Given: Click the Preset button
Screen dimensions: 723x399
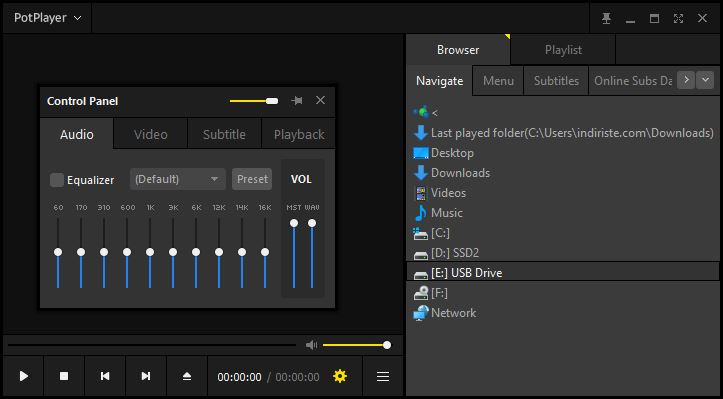Looking at the screenshot, I should click(252, 179).
